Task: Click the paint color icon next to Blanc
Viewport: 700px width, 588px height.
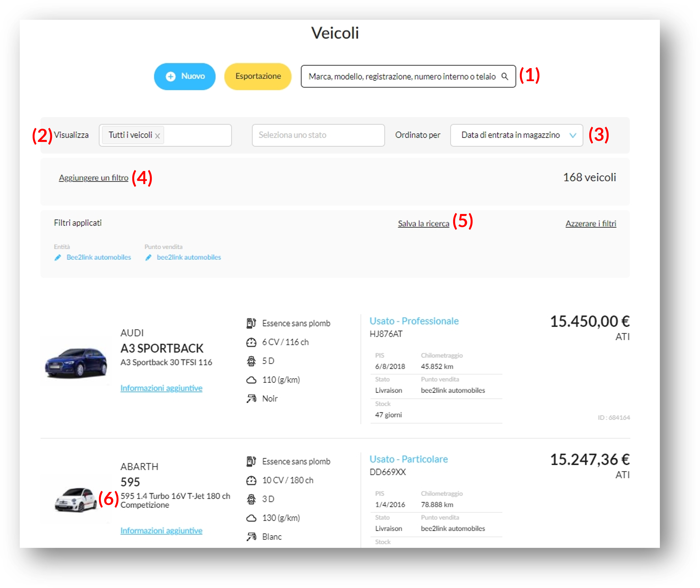Action: click(x=251, y=537)
